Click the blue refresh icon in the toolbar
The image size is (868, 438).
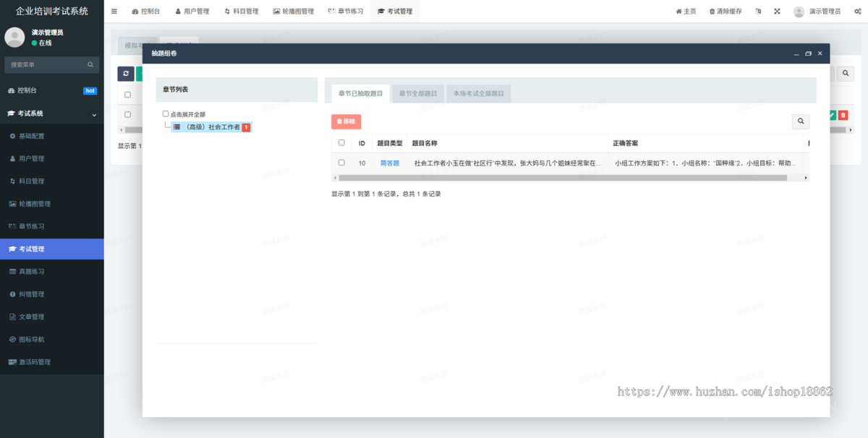126,74
